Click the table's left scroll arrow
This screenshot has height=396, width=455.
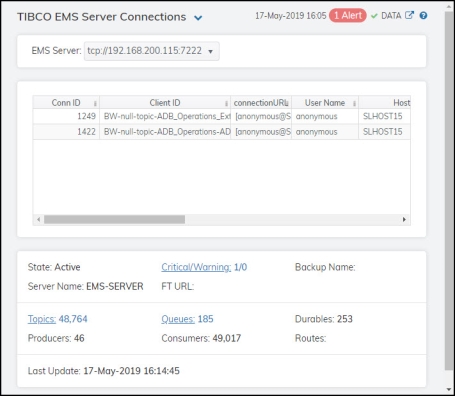click(39, 219)
